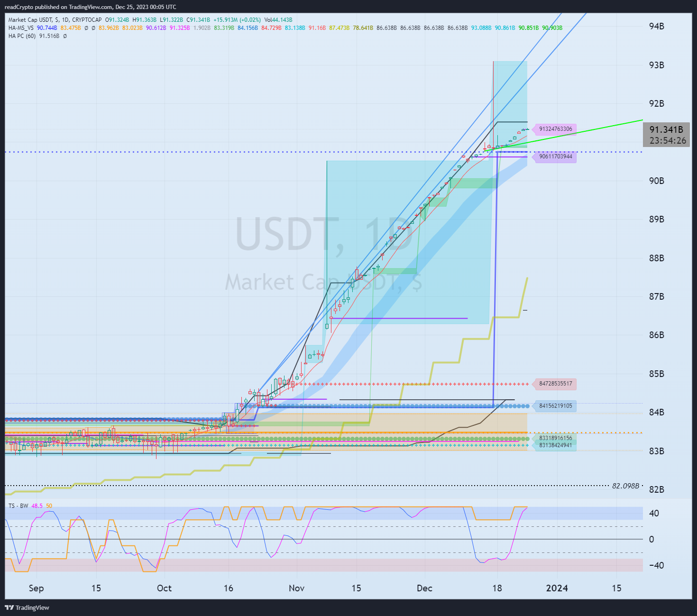Click the Sep date on the time axis
The height and width of the screenshot is (616, 697).
36,588
